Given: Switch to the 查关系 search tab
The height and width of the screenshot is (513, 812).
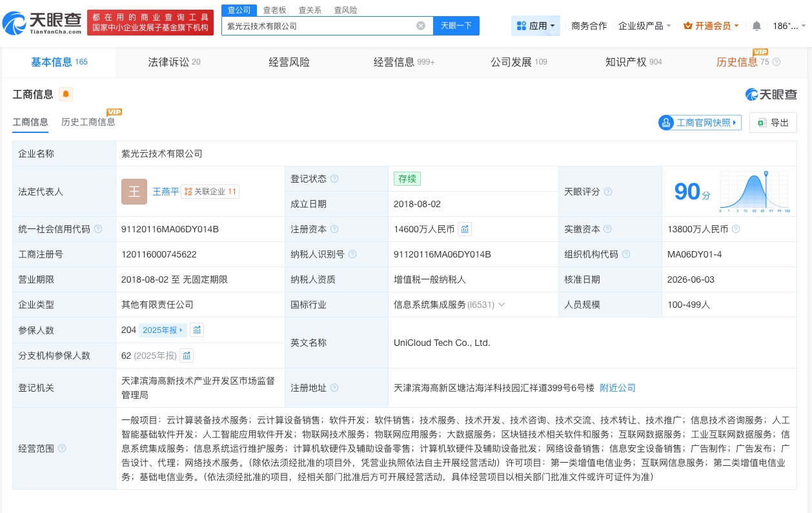Looking at the screenshot, I should [310, 10].
